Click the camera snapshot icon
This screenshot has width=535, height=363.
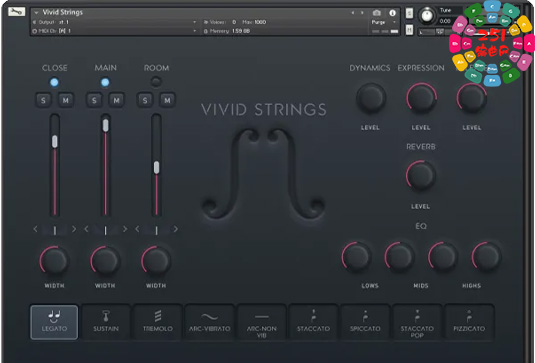coord(377,13)
